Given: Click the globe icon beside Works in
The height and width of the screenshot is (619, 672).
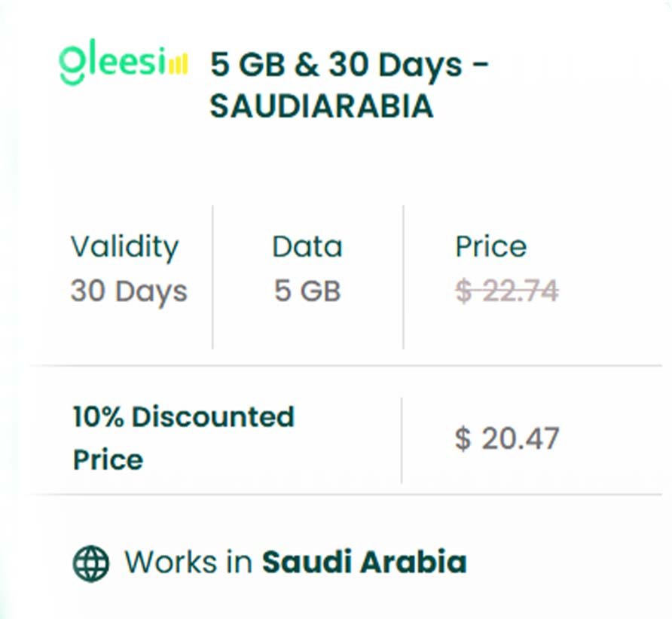Looking at the screenshot, I should click(91, 563).
